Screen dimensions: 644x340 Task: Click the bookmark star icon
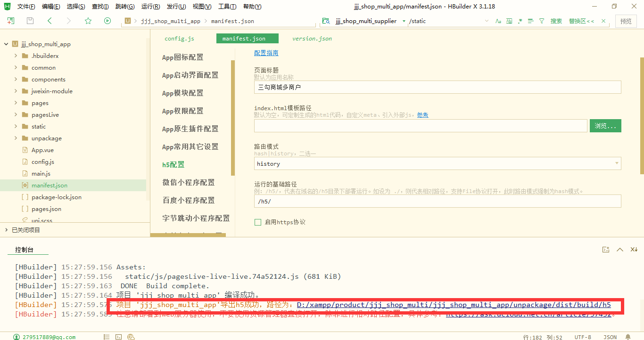coord(88,21)
